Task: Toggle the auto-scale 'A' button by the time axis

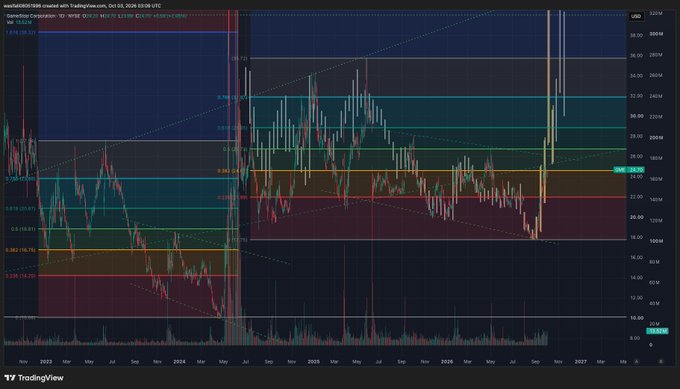Action: pyautogui.click(x=637, y=361)
